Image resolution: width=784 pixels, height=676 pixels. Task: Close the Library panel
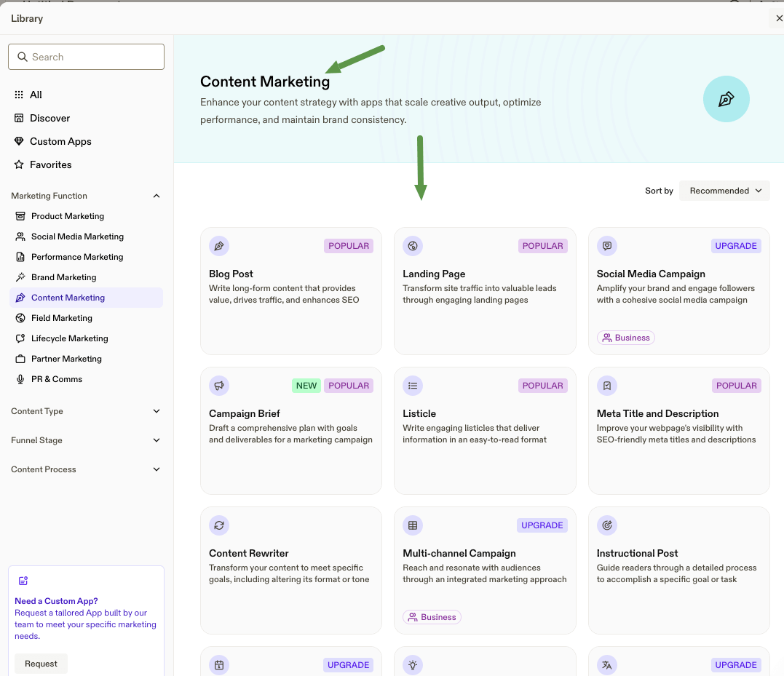point(778,18)
